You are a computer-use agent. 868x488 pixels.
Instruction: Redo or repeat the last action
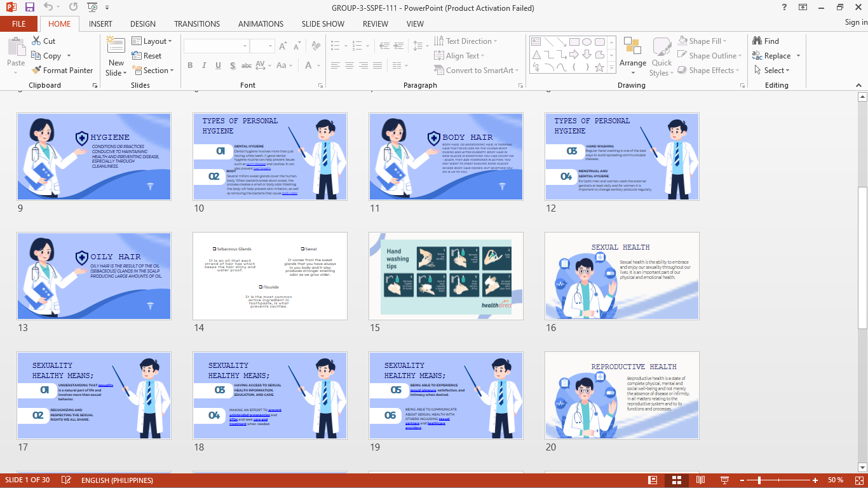(x=73, y=8)
